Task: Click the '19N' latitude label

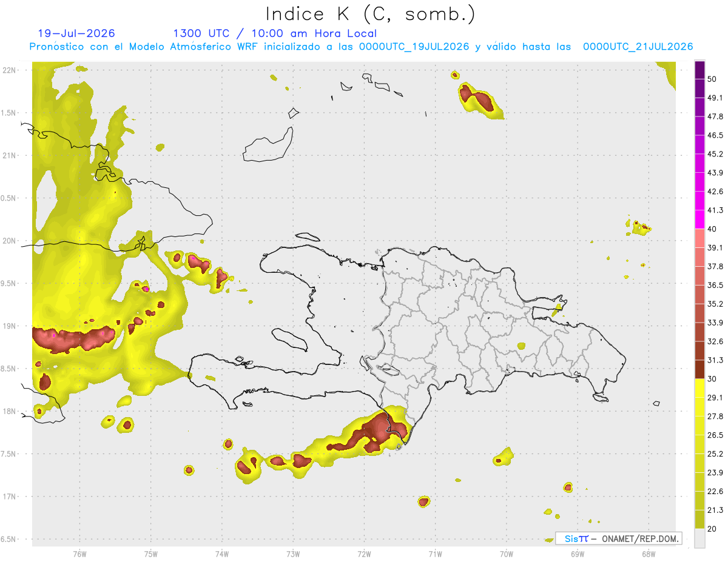Action: 10,326
